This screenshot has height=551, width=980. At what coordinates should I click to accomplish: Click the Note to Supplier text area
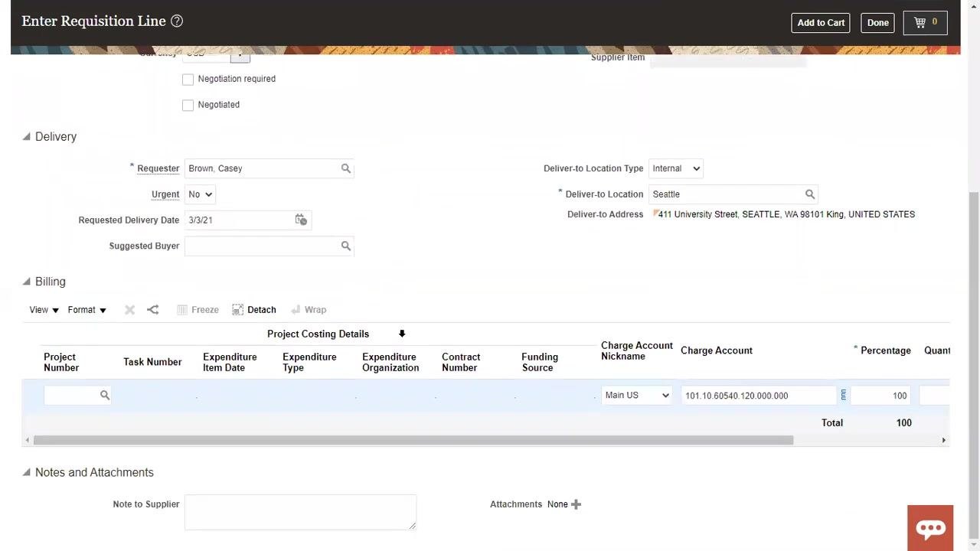(x=300, y=512)
